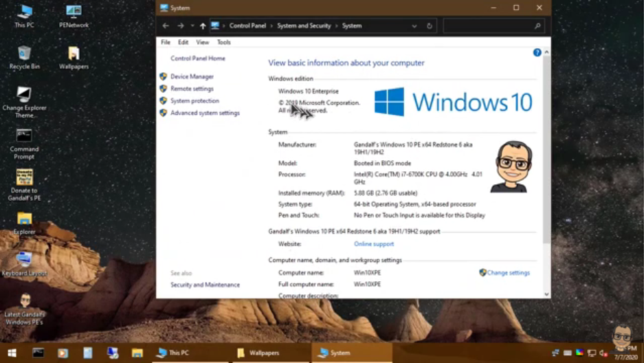The image size is (644, 363).
Task: Click colorful display tray icon
Action: 579,353
